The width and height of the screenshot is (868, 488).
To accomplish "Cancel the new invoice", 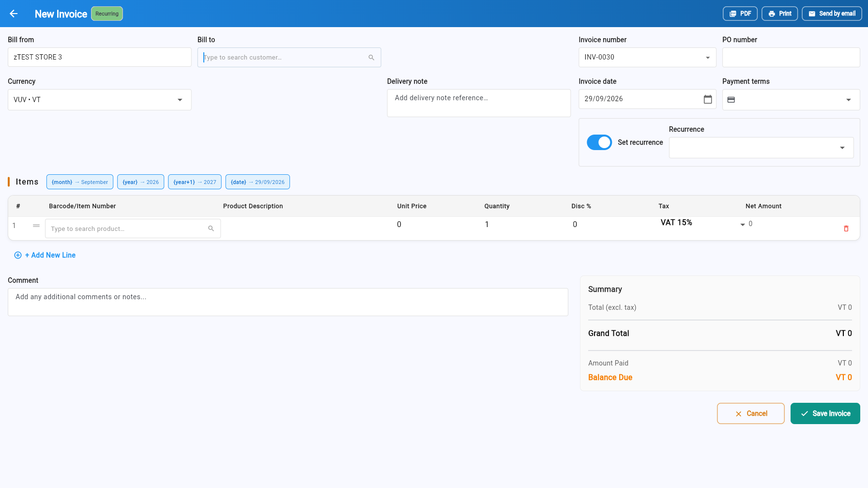I will (x=751, y=413).
